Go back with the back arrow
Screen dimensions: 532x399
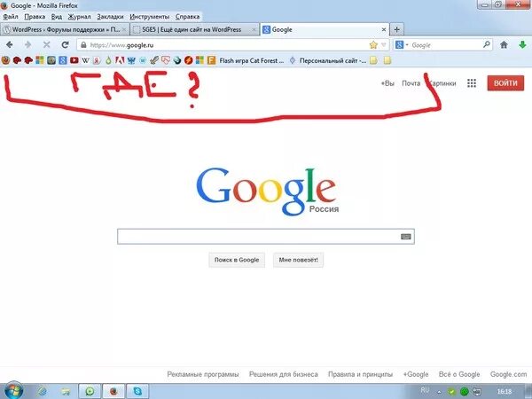coord(10,45)
